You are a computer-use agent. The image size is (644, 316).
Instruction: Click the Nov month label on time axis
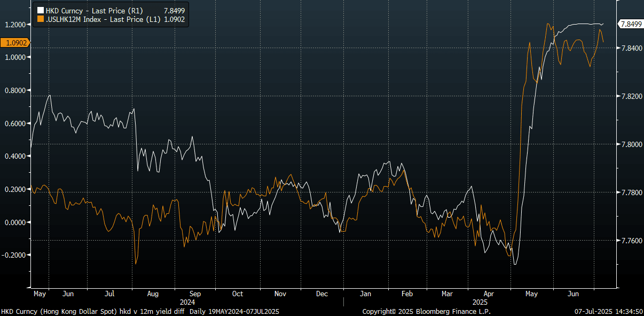point(280,294)
